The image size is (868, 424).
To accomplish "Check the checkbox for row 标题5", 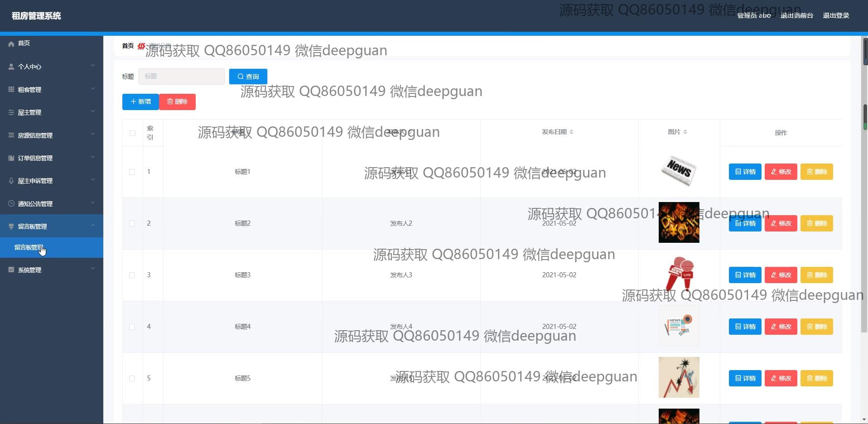I will pyautogui.click(x=132, y=378).
